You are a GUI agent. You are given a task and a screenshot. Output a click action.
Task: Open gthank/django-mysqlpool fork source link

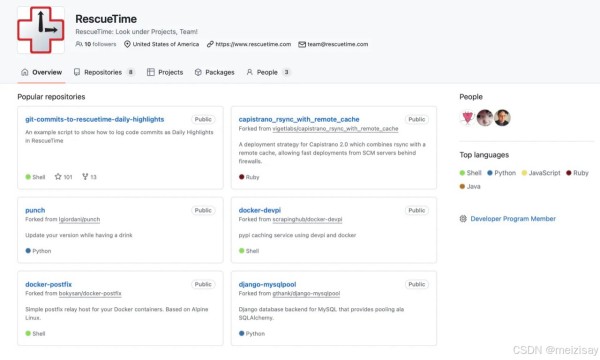[x=306, y=293]
